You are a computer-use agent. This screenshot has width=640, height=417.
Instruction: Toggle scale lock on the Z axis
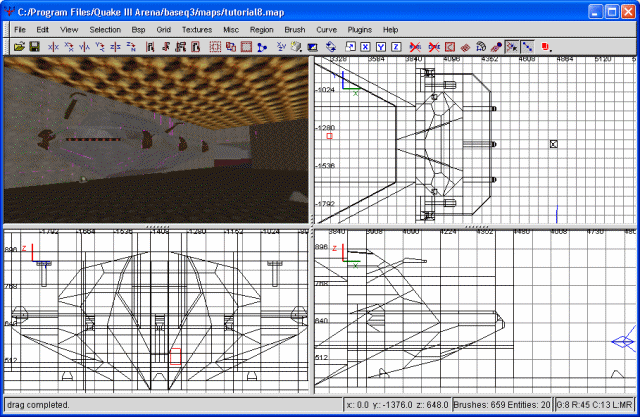click(x=396, y=47)
